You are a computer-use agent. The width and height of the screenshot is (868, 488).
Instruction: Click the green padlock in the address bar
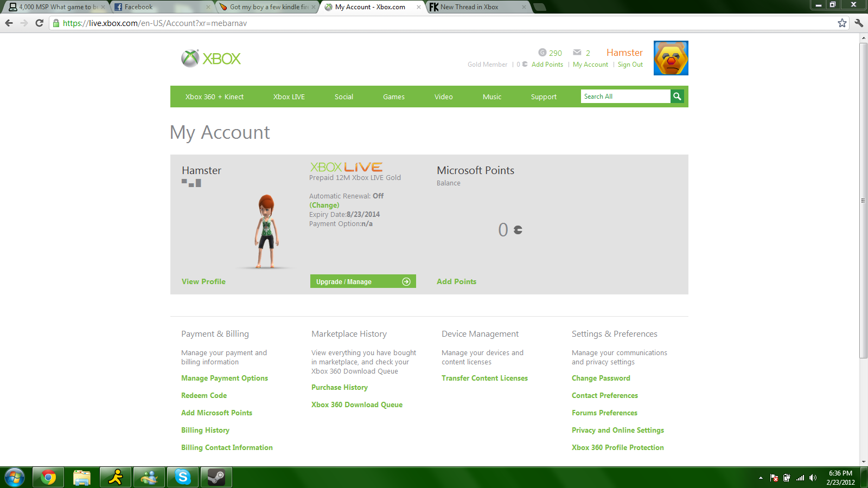(x=56, y=23)
